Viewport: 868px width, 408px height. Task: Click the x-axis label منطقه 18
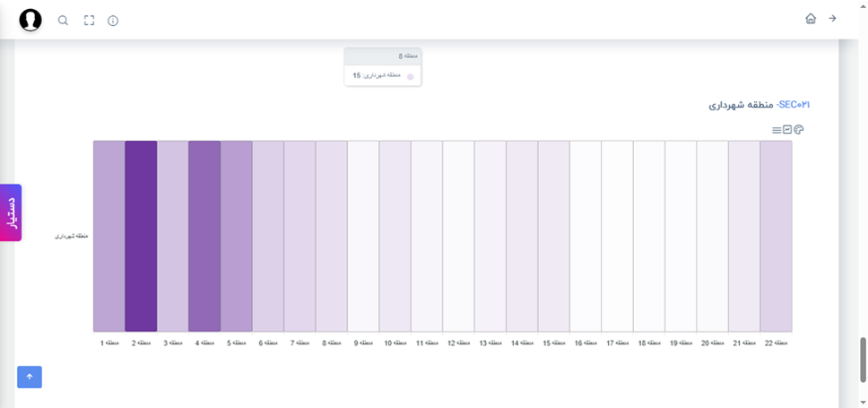649,343
